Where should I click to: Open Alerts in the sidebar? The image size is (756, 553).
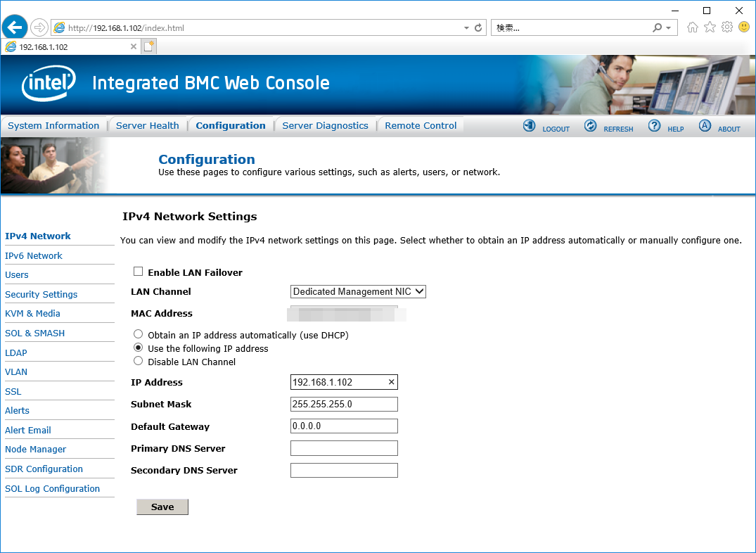17,411
